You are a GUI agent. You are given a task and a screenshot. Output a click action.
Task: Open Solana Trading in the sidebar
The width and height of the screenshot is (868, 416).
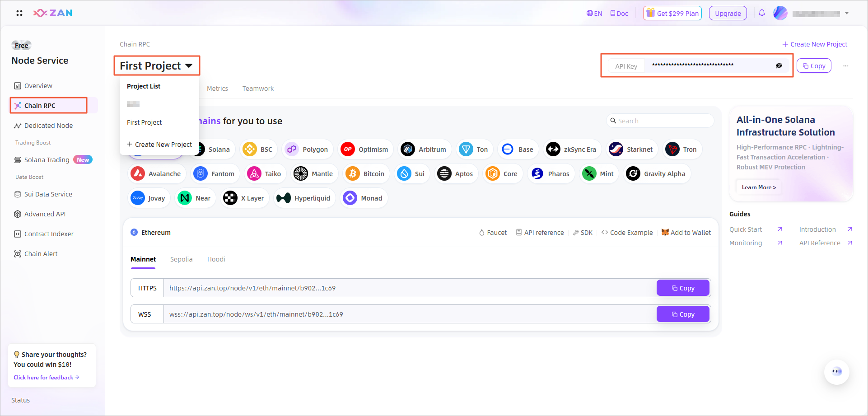pyautogui.click(x=53, y=160)
